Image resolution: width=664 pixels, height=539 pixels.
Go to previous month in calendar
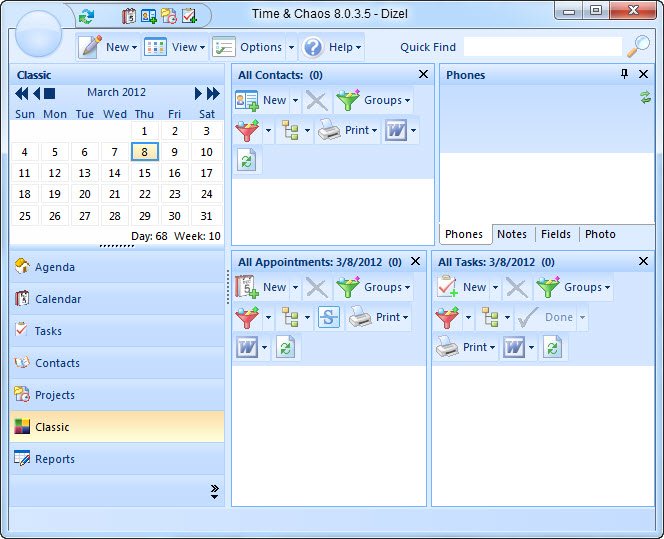click(x=36, y=94)
